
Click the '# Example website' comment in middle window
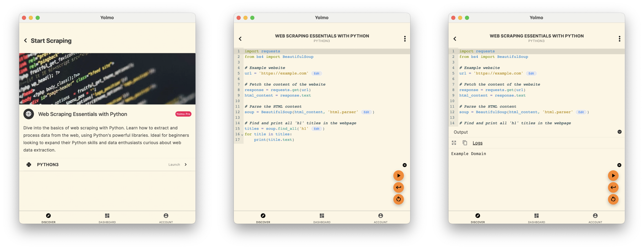pyautogui.click(x=265, y=68)
